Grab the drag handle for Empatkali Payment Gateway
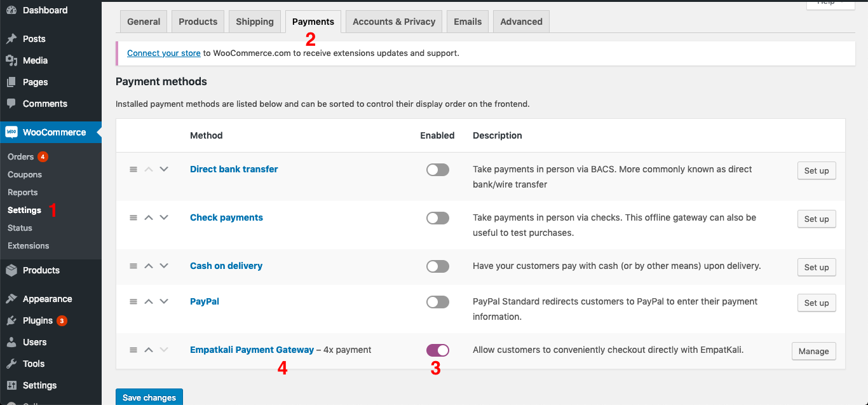Viewport: 868px width, 405px height. 133,350
